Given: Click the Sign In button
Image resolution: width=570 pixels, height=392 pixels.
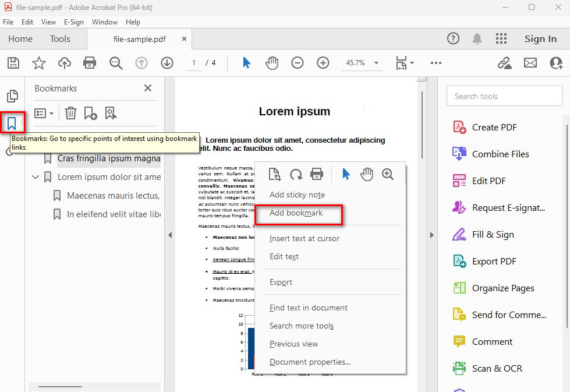Looking at the screenshot, I should click(x=540, y=39).
